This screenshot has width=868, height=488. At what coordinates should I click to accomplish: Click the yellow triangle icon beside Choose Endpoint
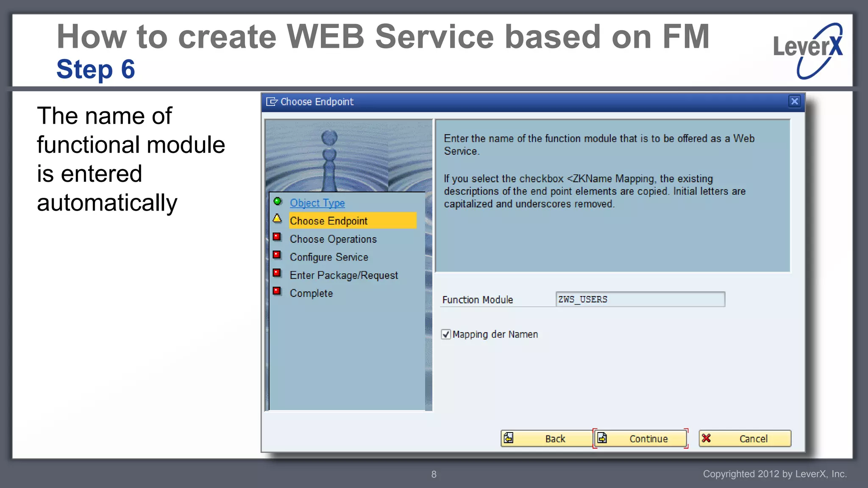(x=277, y=219)
